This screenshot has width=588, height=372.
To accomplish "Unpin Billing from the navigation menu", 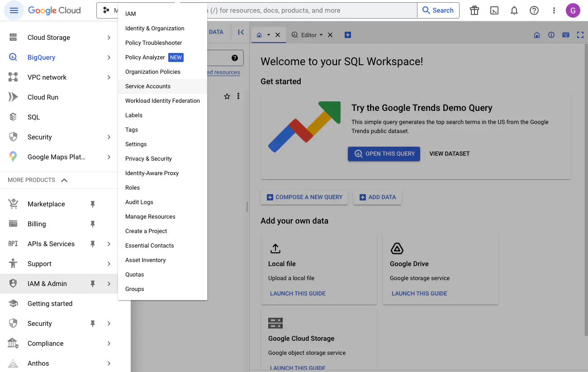I will pyautogui.click(x=93, y=224).
